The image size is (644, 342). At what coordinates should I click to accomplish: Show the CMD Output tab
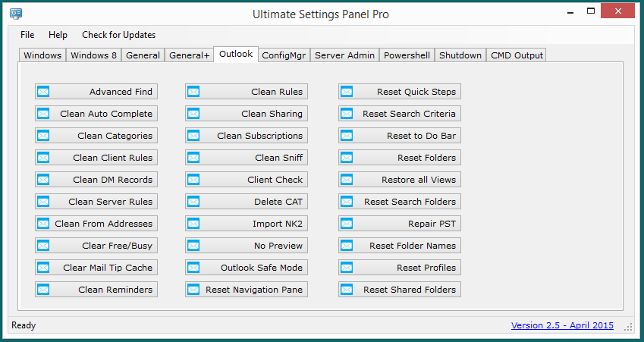click(517, 55)
